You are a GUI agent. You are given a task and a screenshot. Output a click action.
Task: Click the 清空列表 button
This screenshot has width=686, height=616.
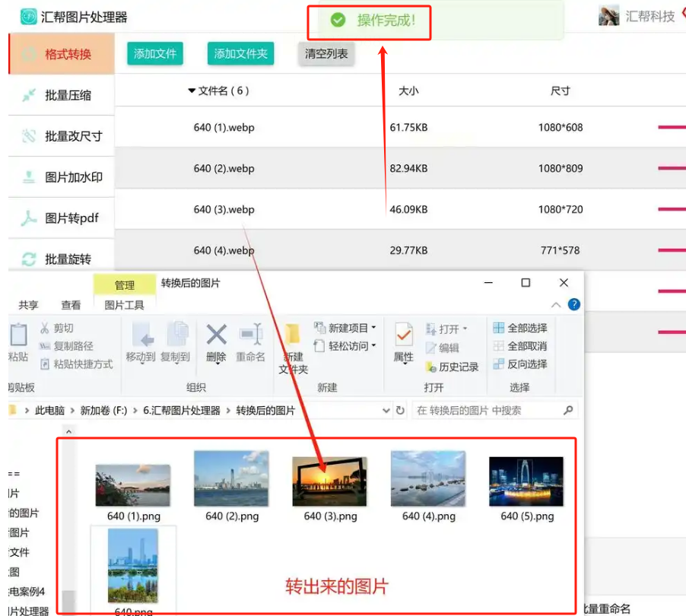point(326,53)
